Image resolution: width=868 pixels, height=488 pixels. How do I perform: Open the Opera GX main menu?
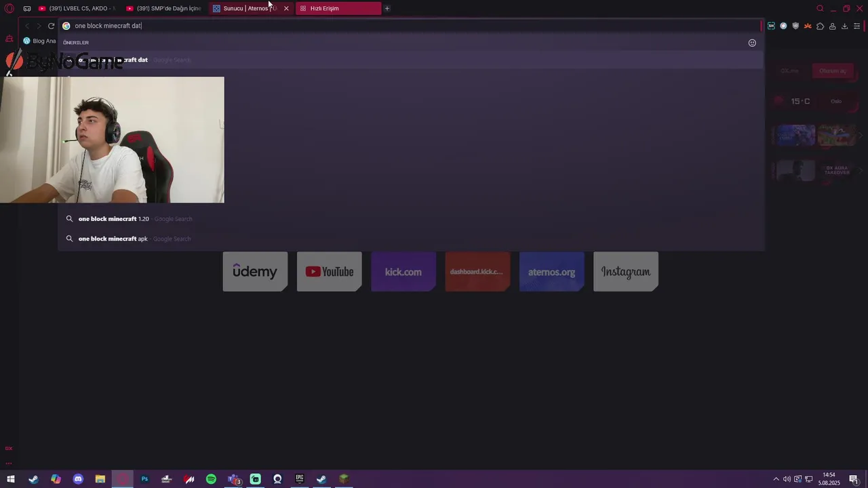(9, 8)
